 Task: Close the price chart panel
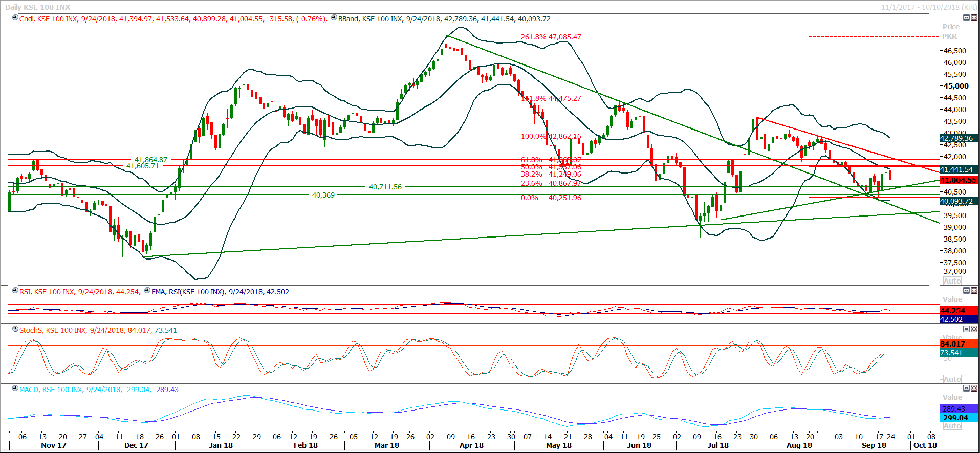(x=974, y=18)
